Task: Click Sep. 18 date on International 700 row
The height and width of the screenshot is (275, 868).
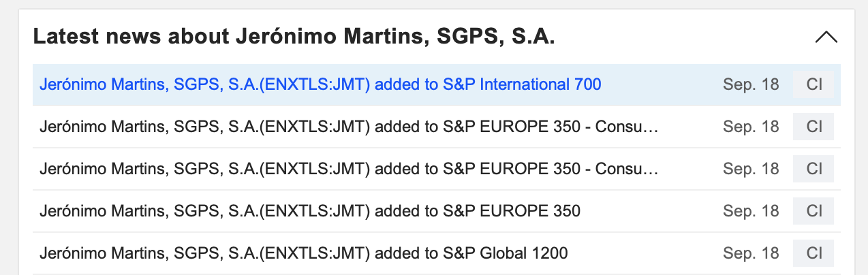Action: tap(751, 85)
